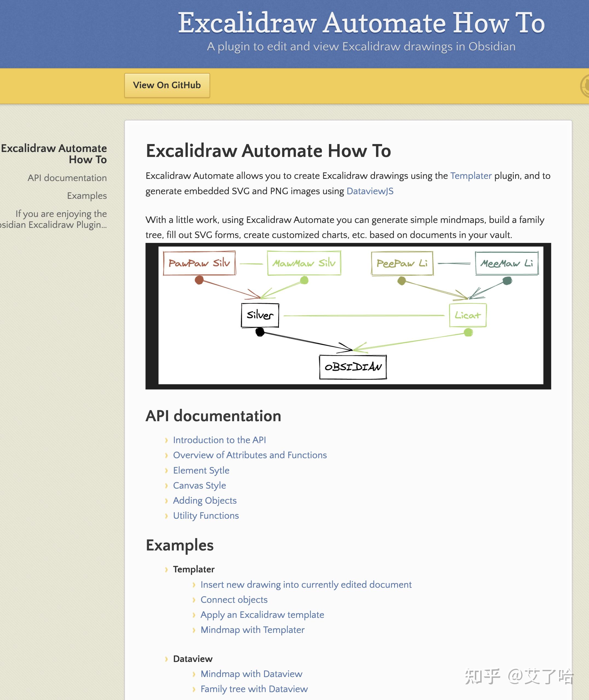589x700 pixels.
Task: Open Apply an Excalidraw template example
Action: (x=262, y=615)
